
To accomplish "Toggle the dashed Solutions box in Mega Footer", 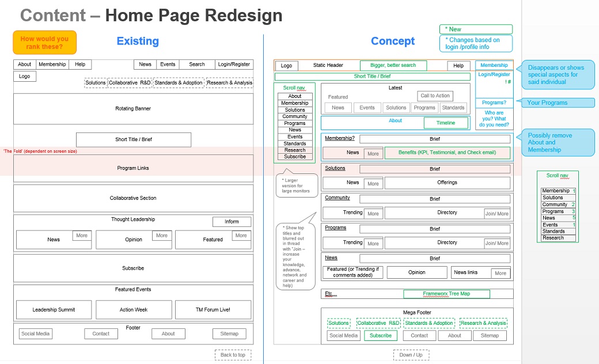I will coord(338,323).
